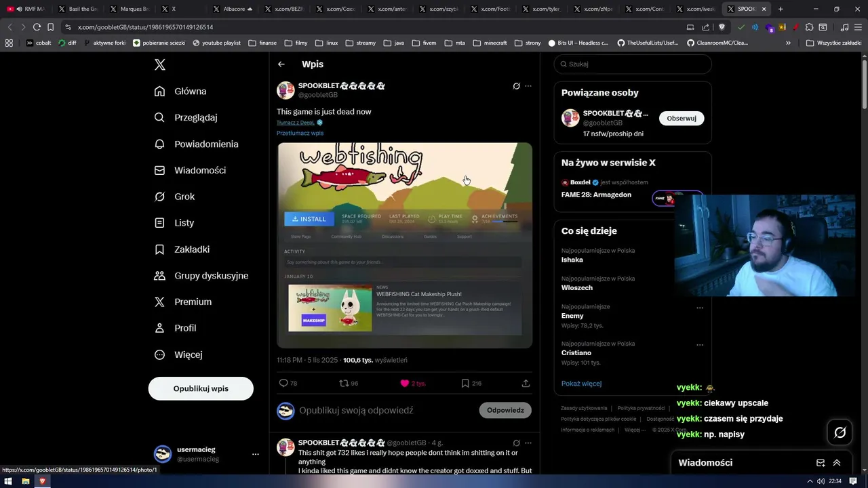Click reply icon with 78 replies
Image resolution: width=868 pixels, height=488 pixels.
coord(284,383)
